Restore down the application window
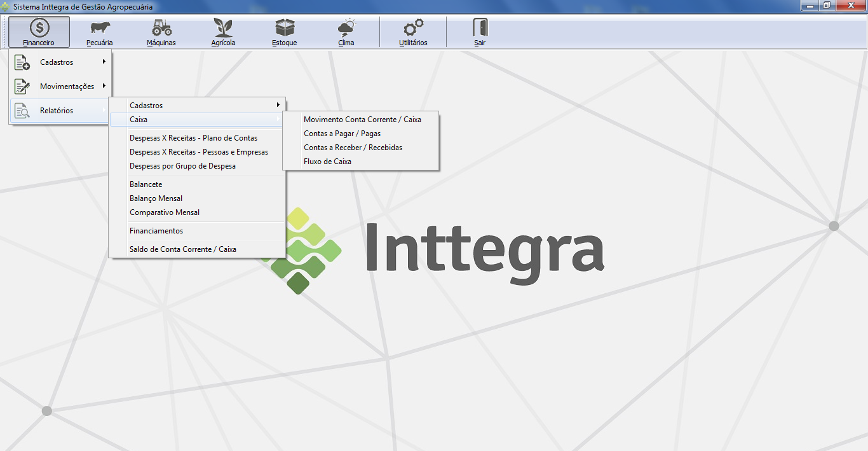The image size is (868, 451). point(827,6)
